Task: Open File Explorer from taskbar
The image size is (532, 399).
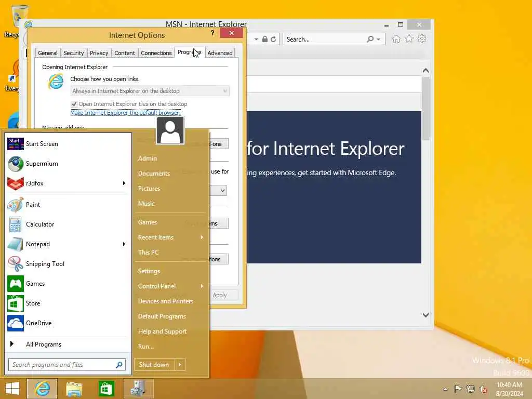Action: (74, 389)
